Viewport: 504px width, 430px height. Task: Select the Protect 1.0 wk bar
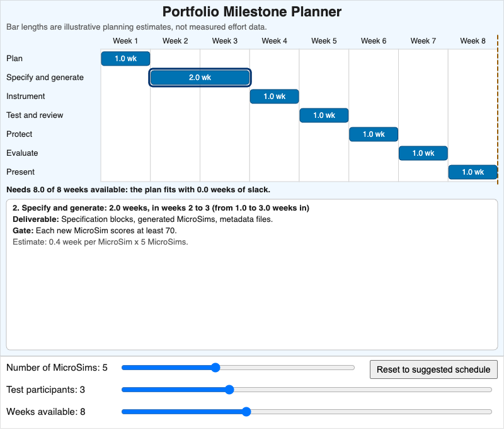coord(374,134)
